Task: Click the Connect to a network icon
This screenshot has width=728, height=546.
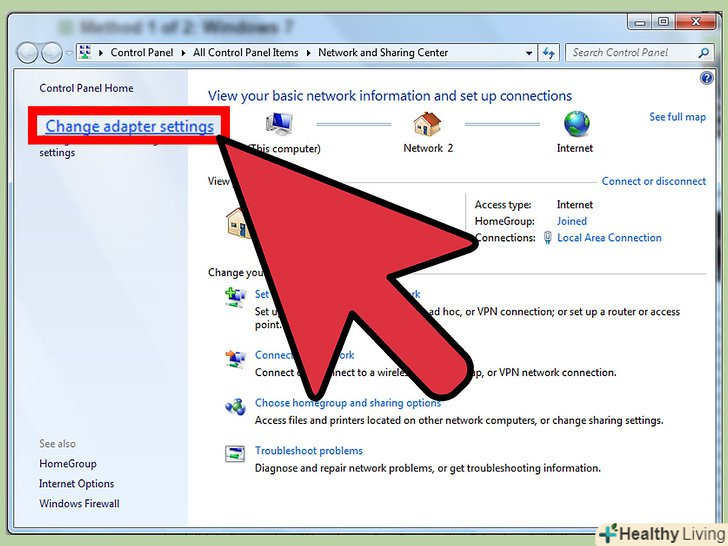Action: pyautogui.click(x=235, y=359)
